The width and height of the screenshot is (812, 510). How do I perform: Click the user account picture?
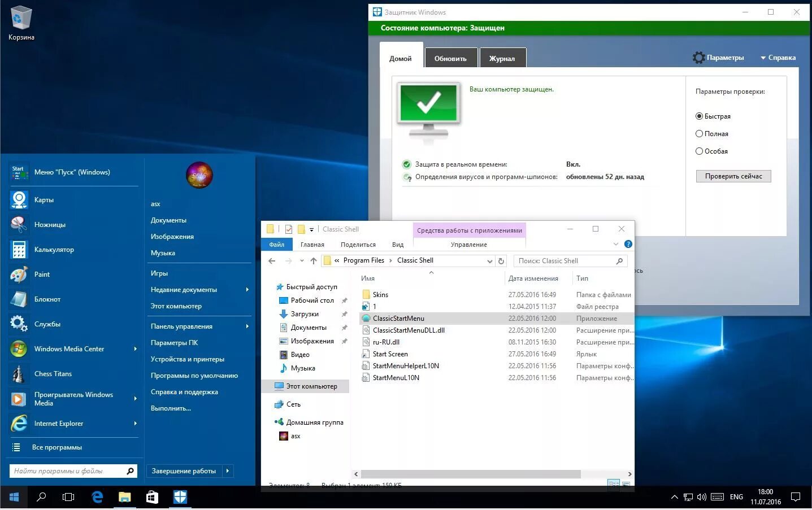click(x=199, y=175)
